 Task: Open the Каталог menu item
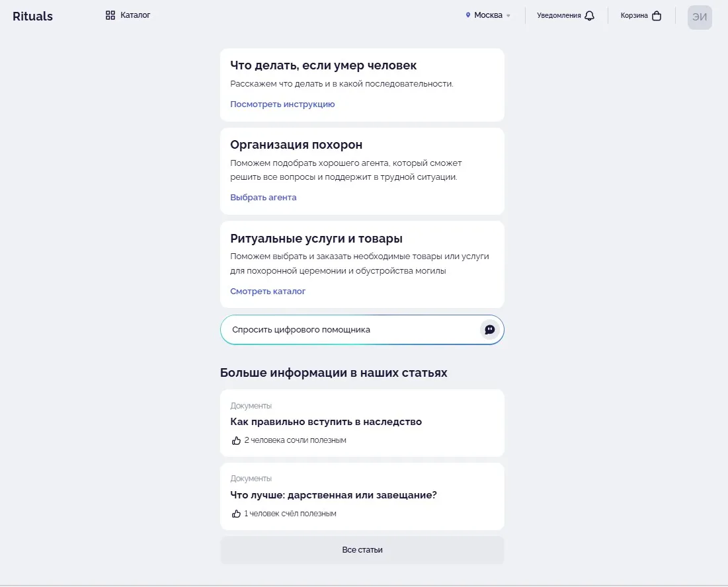135,15
